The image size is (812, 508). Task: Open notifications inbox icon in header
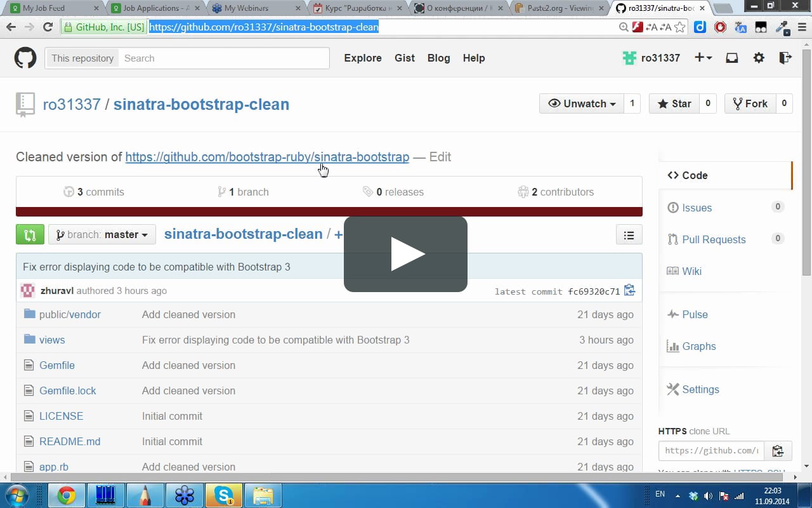(x=731, y=58)
